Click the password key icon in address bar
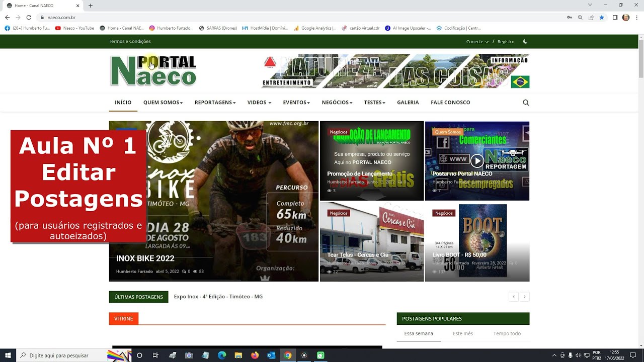The width and height of the screenshot is (644, 362). click(x=570, y=17)
